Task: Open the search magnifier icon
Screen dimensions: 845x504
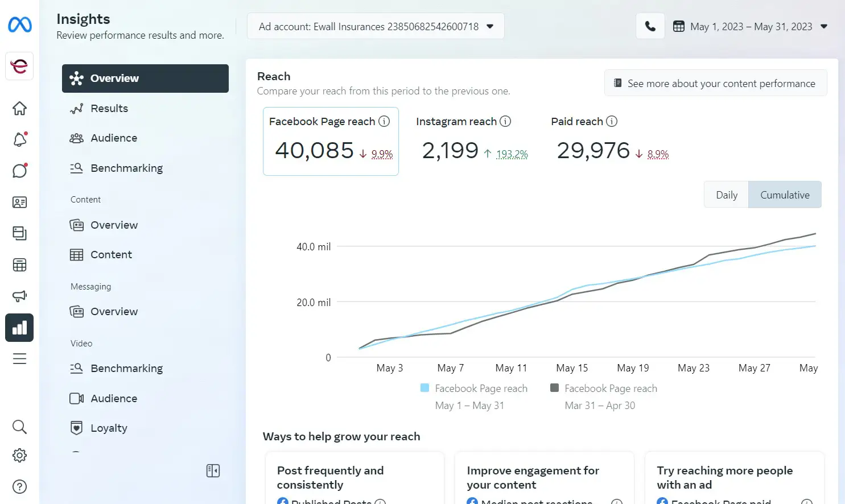Action: (x=19, y=427)
